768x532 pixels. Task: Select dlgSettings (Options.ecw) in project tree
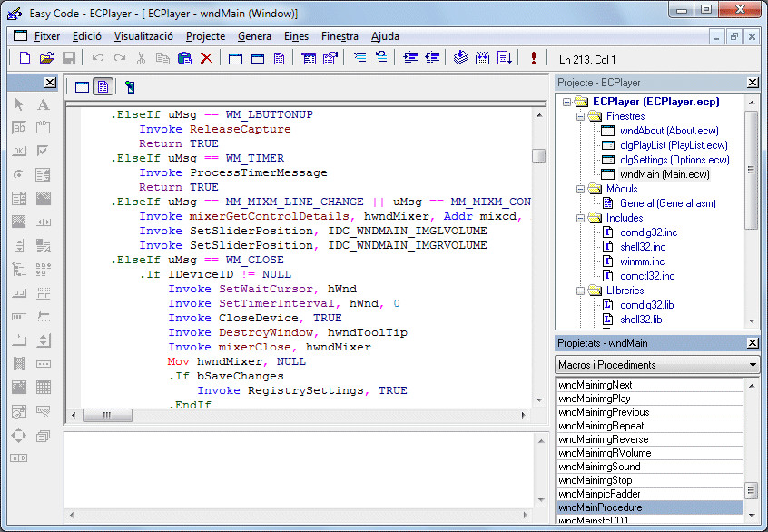pyautogui.click(x=674, y=160)
